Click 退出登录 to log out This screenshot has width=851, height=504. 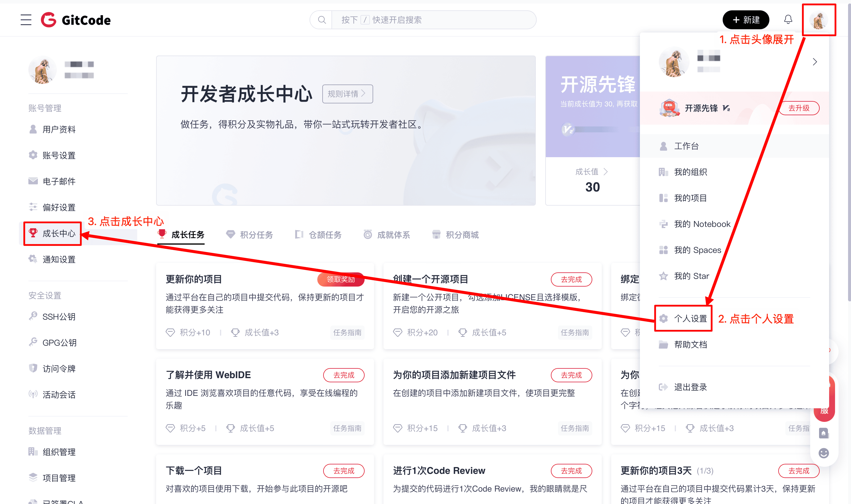(x=690, y=387)
